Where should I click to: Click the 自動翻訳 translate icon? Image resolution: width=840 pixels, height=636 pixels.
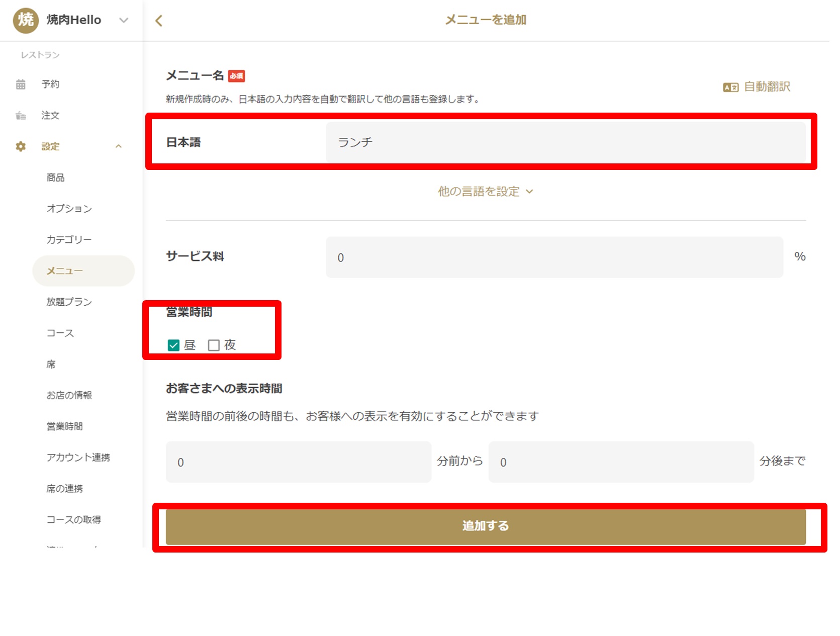(x=730, y=87)
